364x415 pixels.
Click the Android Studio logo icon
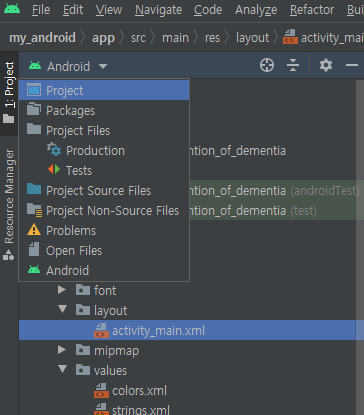12,8
